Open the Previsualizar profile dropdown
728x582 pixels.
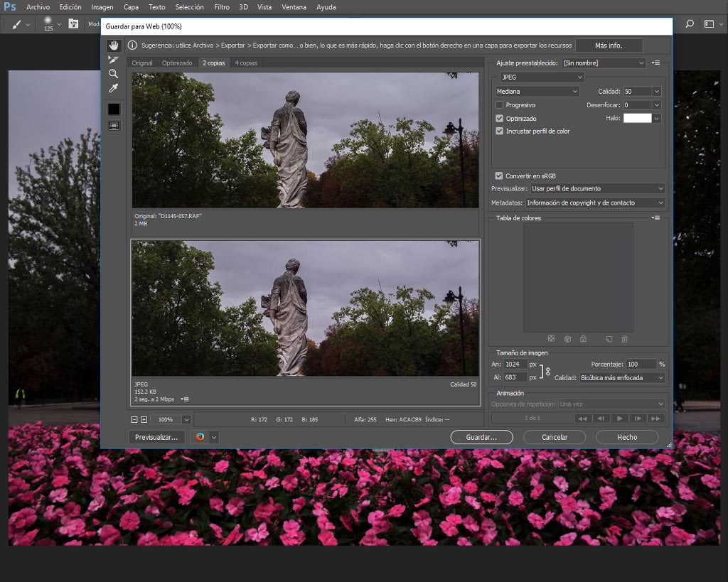[597, 188]
